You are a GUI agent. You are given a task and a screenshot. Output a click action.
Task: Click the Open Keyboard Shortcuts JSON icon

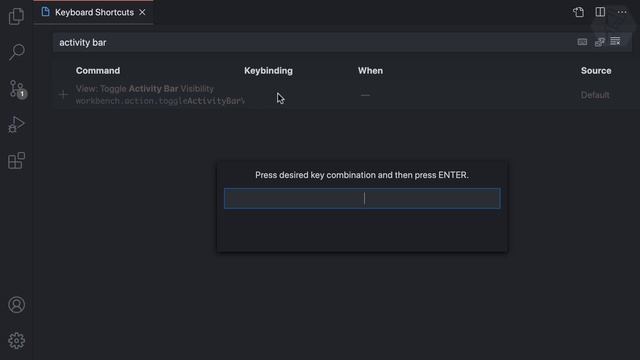tap(578, 12)
